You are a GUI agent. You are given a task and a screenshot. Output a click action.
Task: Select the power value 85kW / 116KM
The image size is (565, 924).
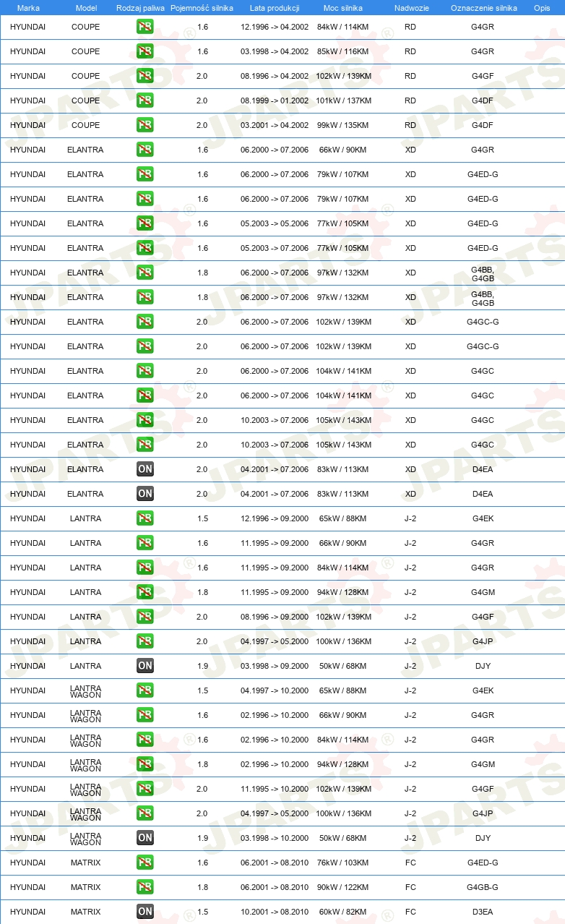pos(343,51)
